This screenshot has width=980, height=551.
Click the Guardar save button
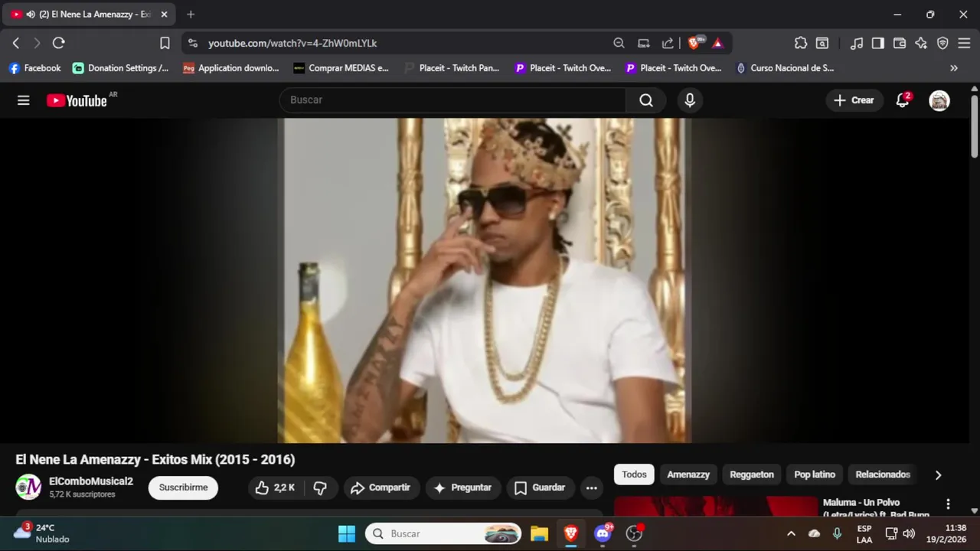(540, 487)
